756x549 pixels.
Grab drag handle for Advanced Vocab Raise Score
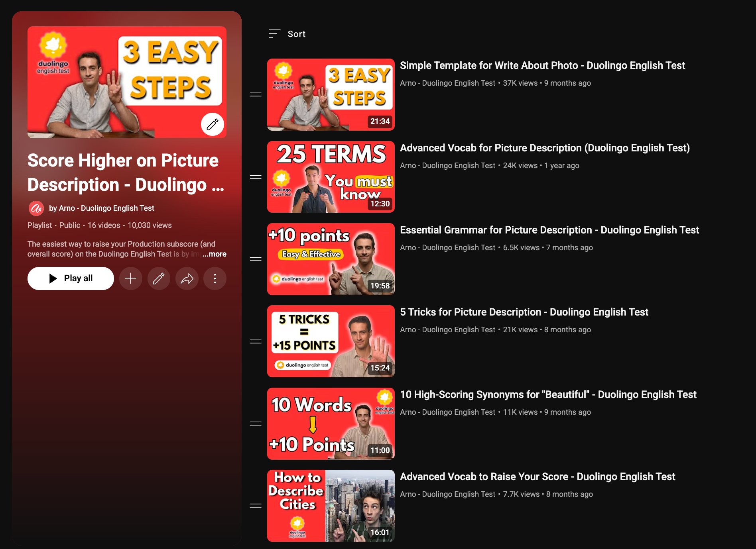tap(256, 506)
